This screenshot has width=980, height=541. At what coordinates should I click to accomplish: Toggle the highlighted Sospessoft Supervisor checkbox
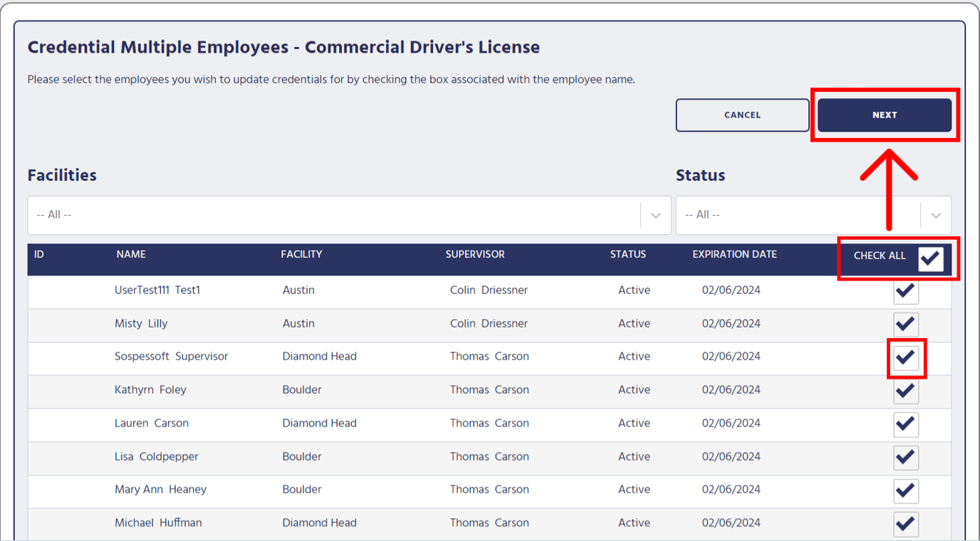pos(906,357)
